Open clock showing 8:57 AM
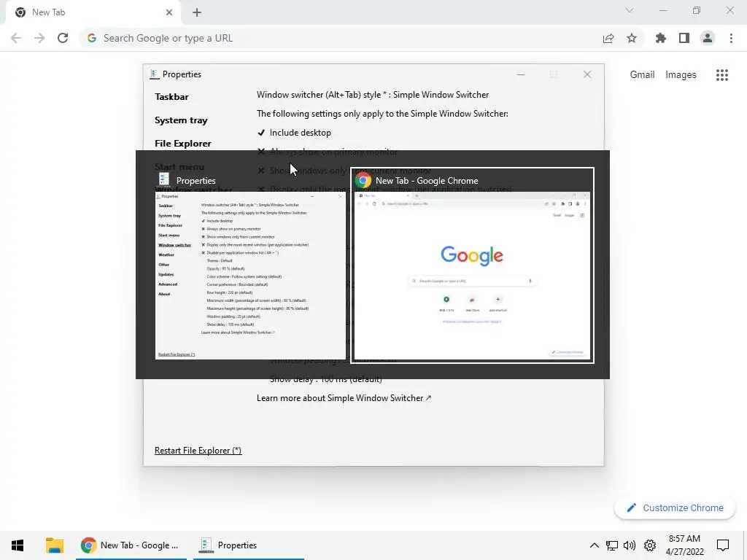The image size is (747, 560). coord(684,545)
